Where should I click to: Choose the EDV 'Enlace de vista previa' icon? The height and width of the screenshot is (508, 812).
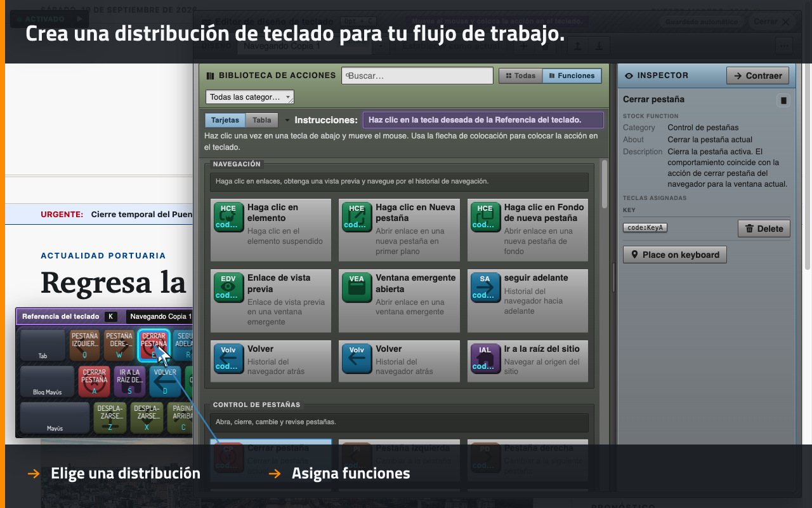(x=228, y=288)
